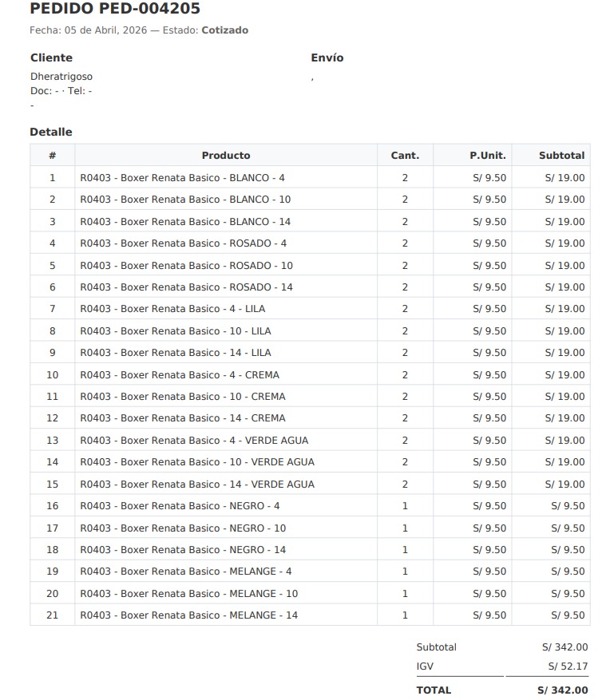Select the BLANCO - 4 product row
Screen dimensions: 614x700
point(182,178)
